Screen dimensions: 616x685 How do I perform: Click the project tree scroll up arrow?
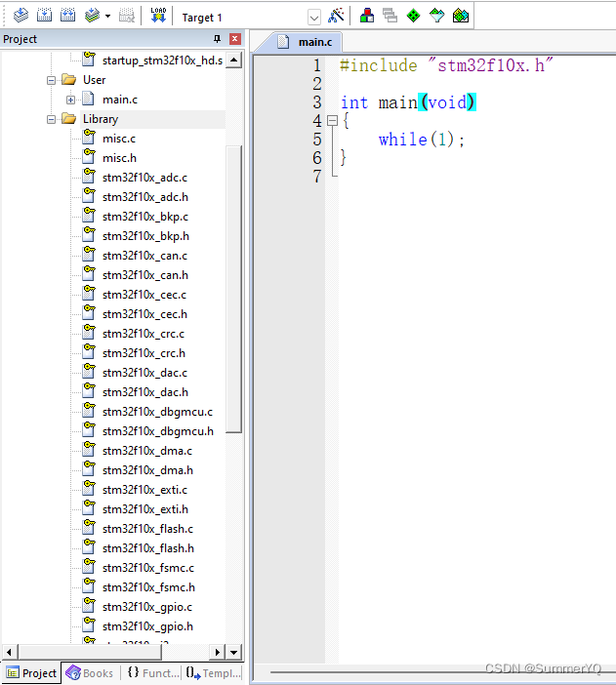(234, 60)
